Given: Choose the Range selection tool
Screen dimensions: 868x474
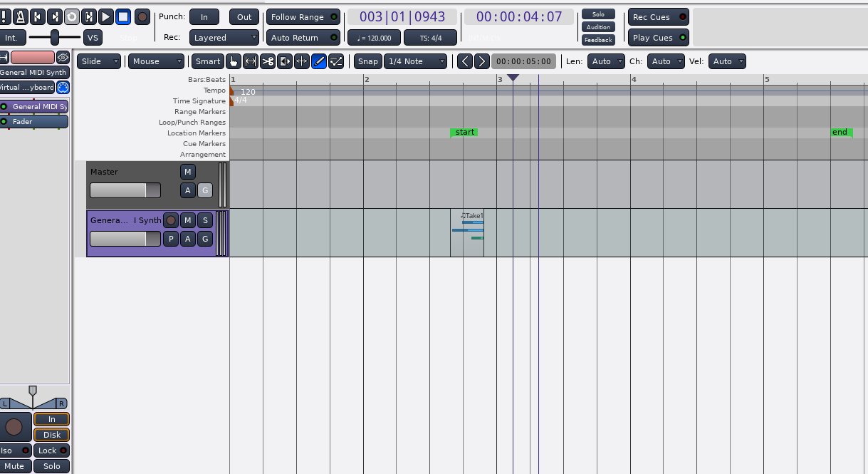Looking at the screenshot, I should pos(251,61).
